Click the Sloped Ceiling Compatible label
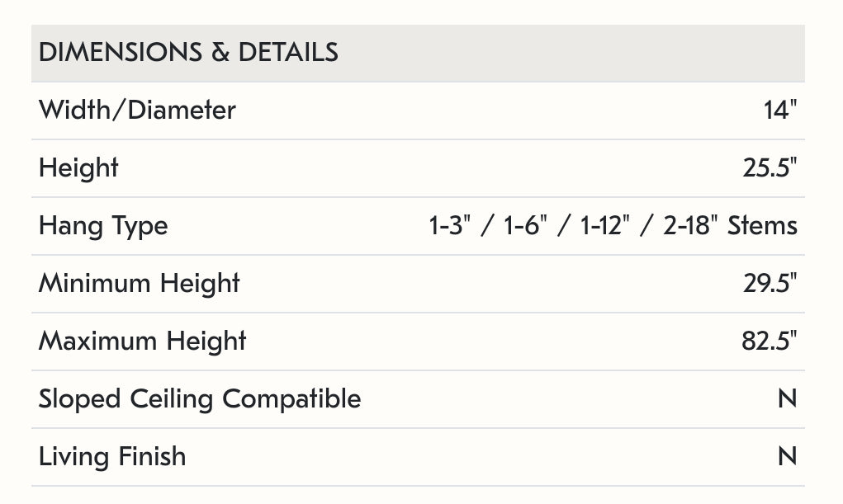The height and width of the screenshot is (504, 843). [x=200, y=399]
